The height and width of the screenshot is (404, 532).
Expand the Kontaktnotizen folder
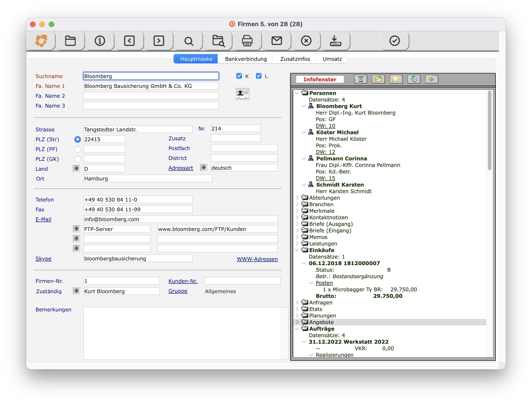(x=297, y=217)
